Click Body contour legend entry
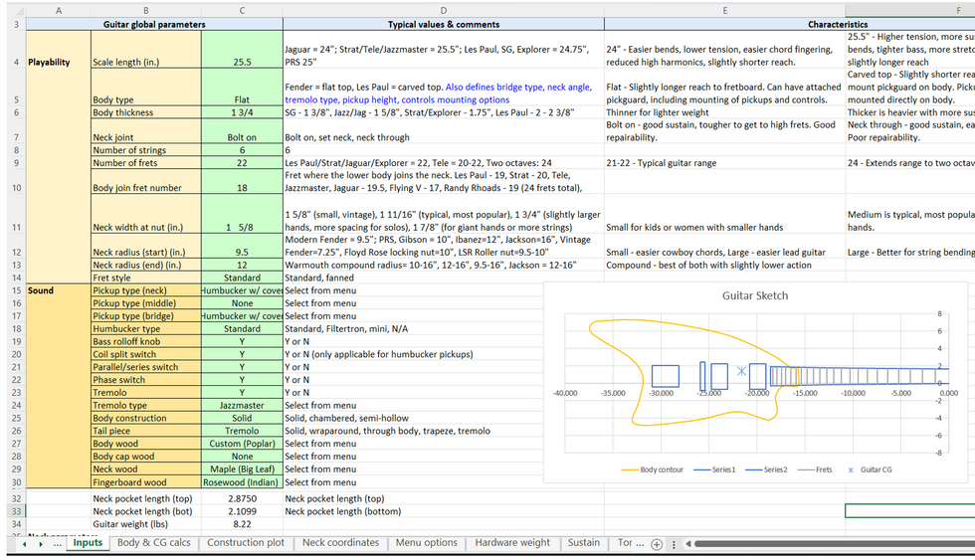This screenshot has width=975, height=560. (x=663, y=469)
